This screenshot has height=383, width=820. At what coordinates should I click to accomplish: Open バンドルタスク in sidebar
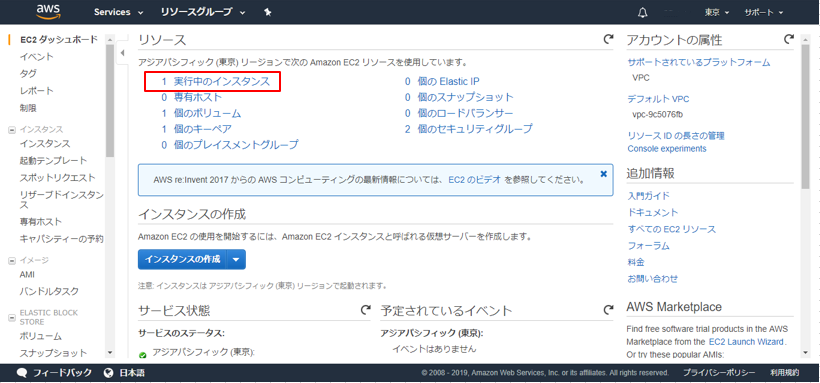49,291
